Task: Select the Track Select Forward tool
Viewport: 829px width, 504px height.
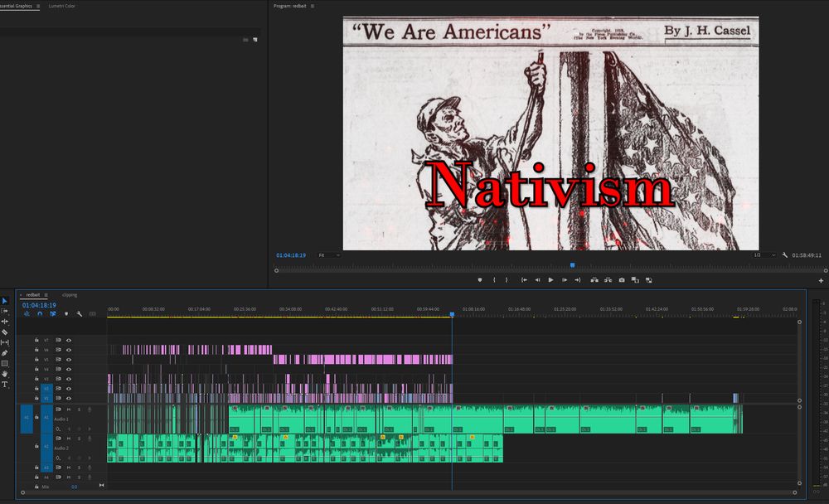Action: point(5,311)
